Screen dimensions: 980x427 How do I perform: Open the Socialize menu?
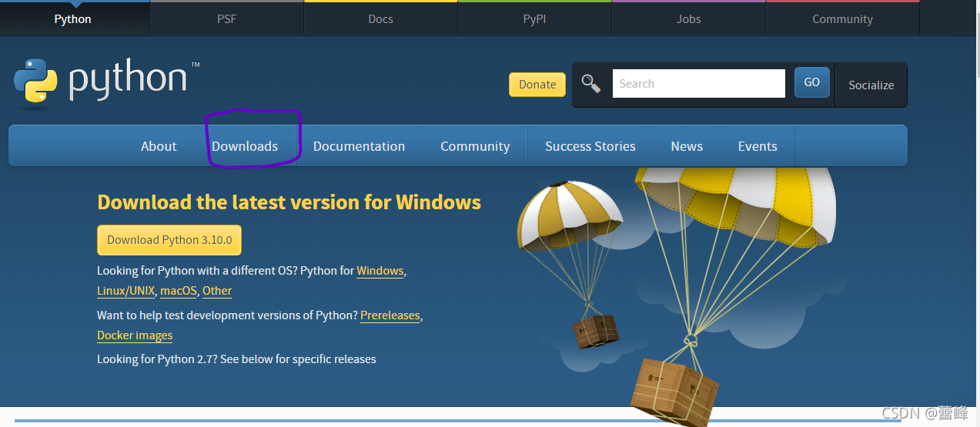pyautogui.click(x=871, y=85)
